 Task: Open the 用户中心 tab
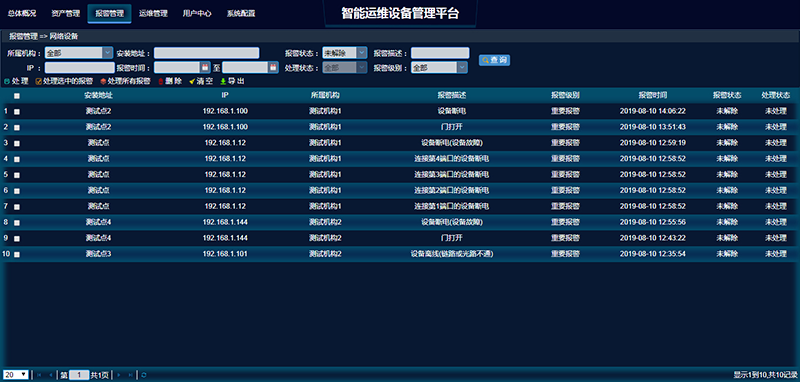tap(197, 14)
